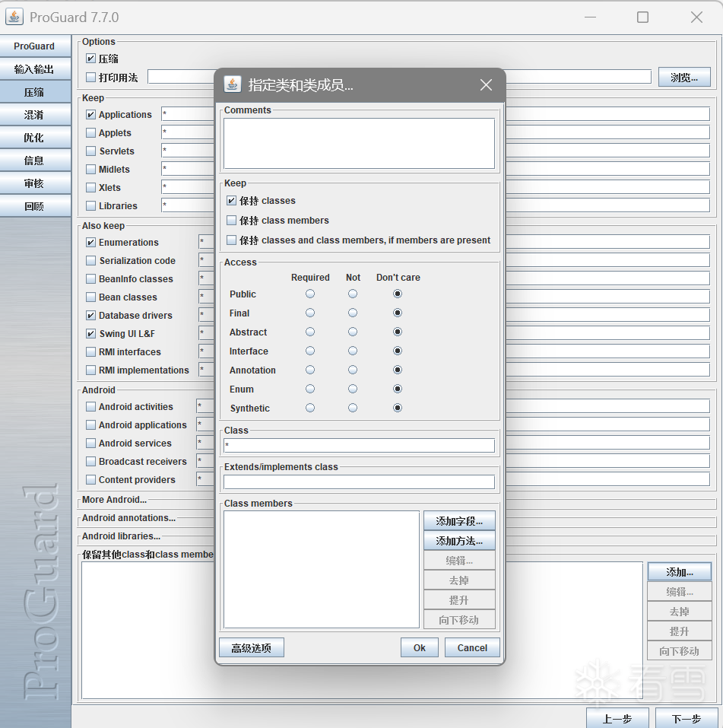Check keep classes if members are present
This screenshot has width=723, height=728.
point(231,240)
